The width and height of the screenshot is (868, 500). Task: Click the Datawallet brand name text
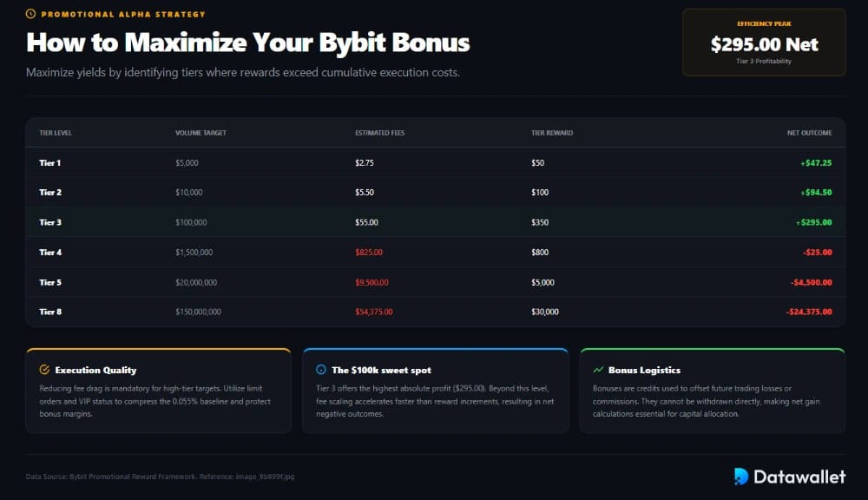[x=799, y=477]
